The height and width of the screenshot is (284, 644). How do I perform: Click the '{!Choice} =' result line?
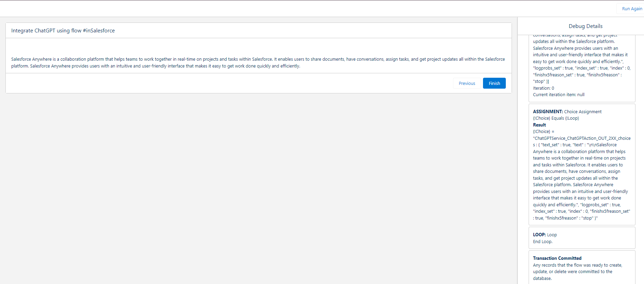[x=544, y=132]
